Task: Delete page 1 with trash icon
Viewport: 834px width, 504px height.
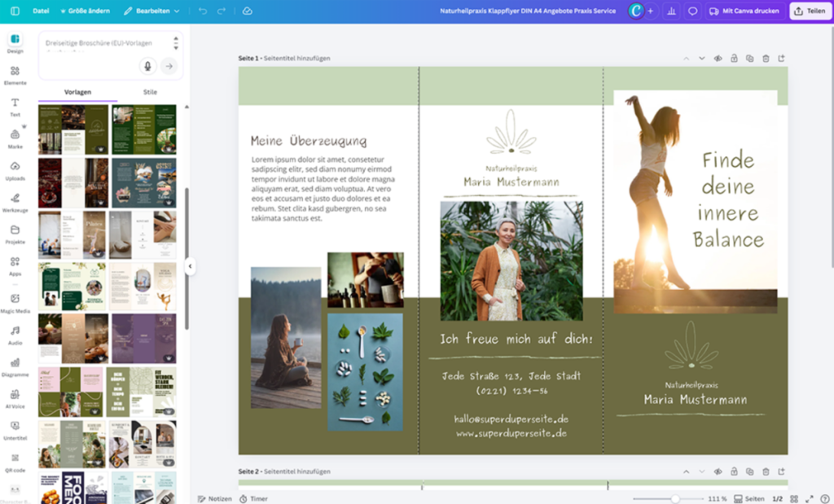Action: [x=766, y=59]
